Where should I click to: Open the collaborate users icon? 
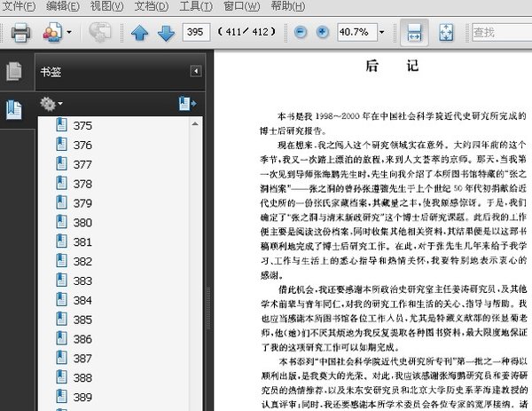(52, 33)
